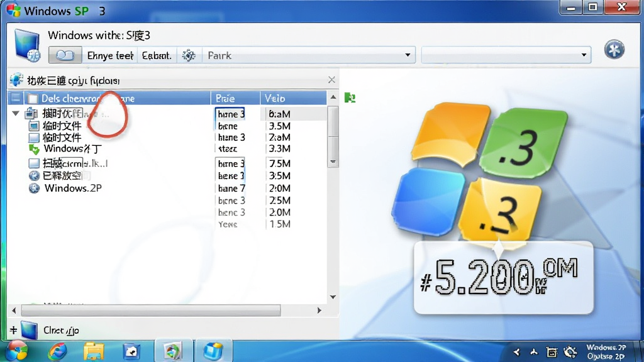Click the right arrow of the horizontal scrollbar
The height and width of the screenshot is (362, 644).
pos(319,310)
